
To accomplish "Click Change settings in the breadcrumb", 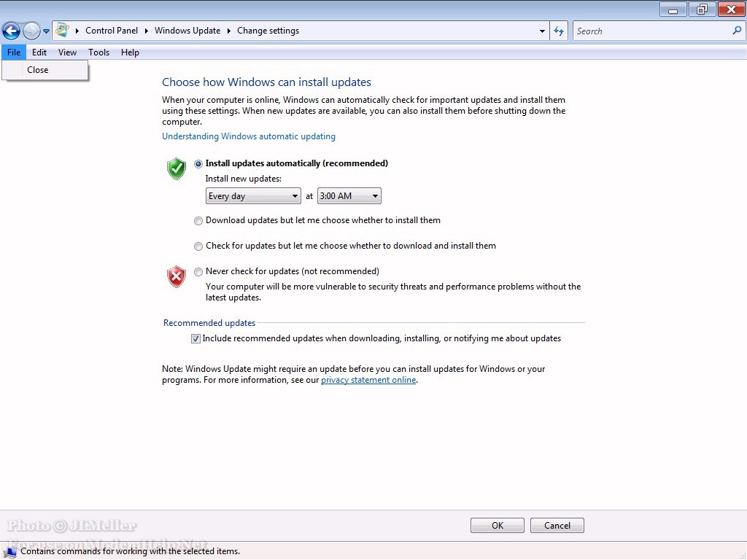I will (x=268, y=31).
